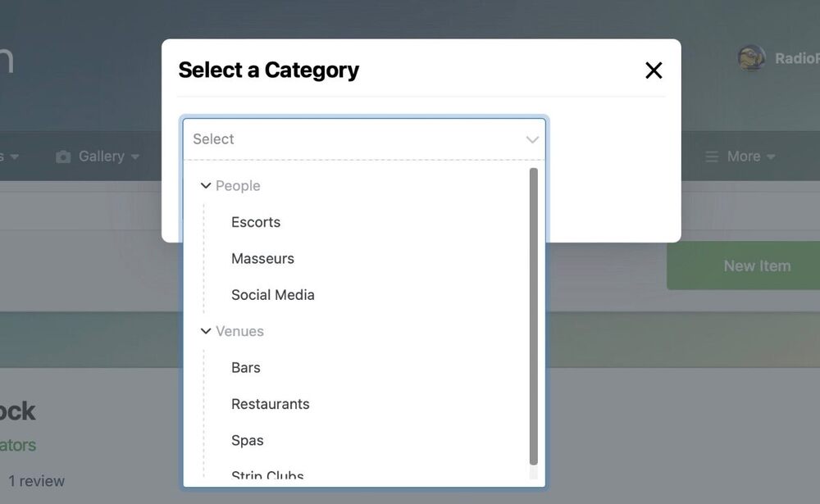Click the Gallery camera icon
This screenshot has width=820, height=504.
point(63,157)
